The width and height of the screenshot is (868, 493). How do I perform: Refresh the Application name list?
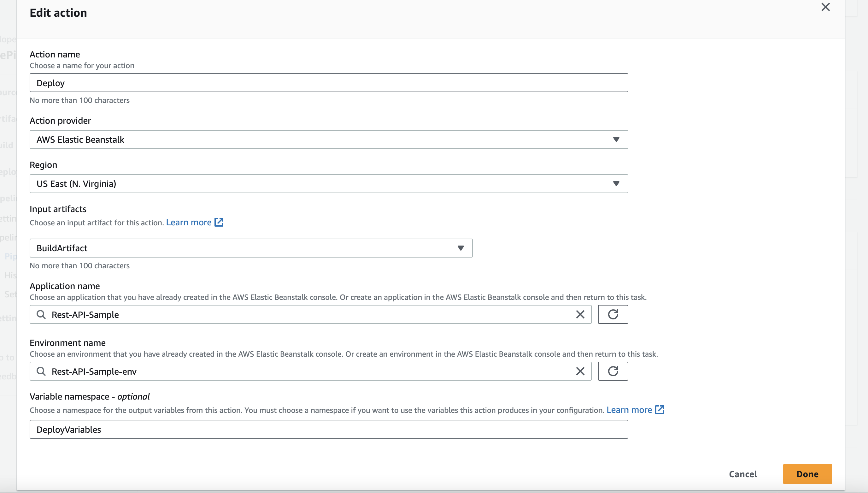tap(613, 315)
